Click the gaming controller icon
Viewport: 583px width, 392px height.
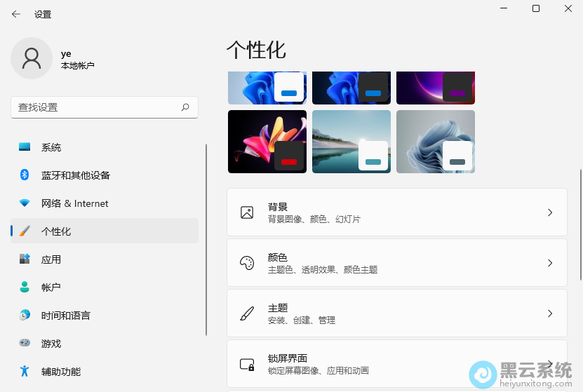coord(25,344)
